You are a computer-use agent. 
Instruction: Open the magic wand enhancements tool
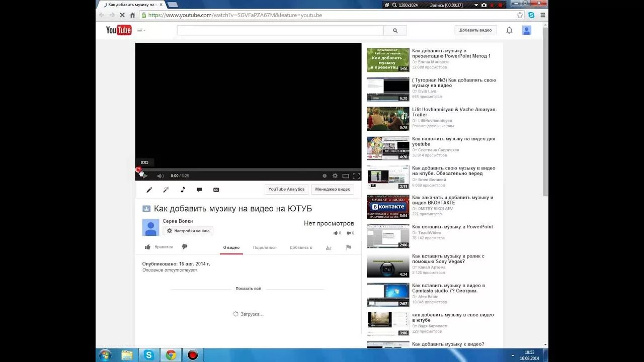click(x=166, y=190)
